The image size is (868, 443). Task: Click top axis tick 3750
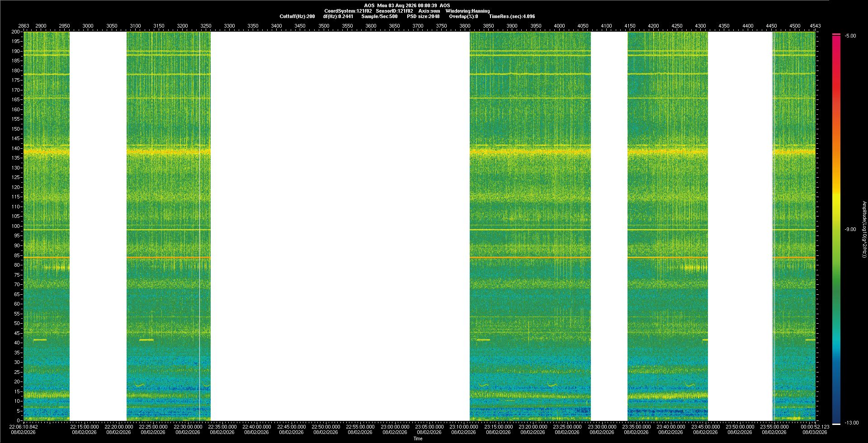tap(441, 26)
